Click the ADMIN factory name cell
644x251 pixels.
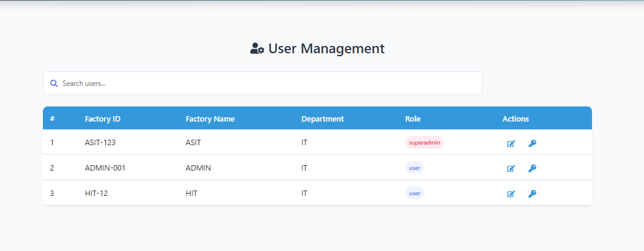click(x=198, y=168)
